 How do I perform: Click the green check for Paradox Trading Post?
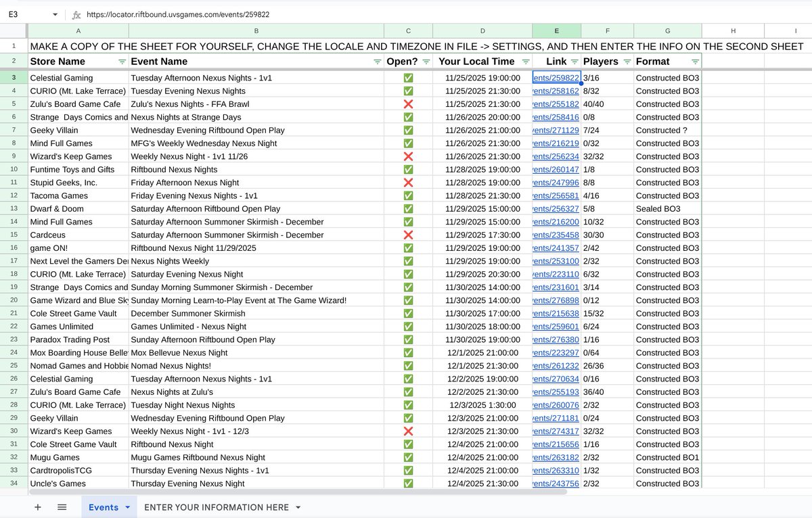(408, 339)
